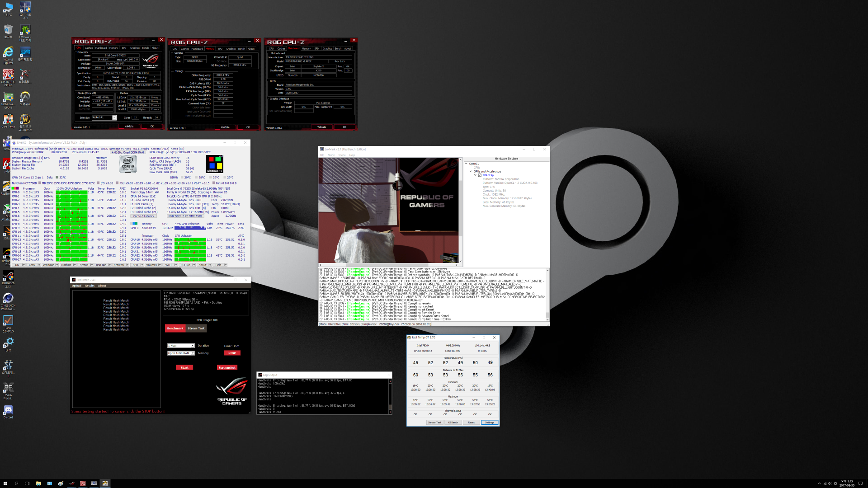The image size is (868, 488).
Task: Collapse the OpenCL tree node
Action: coord(467,164)
